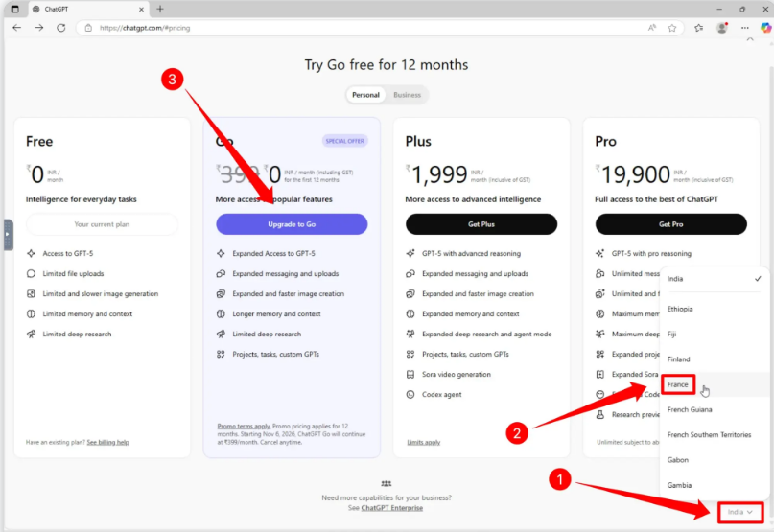Expand the left sidebar handle

pos(8,235)
